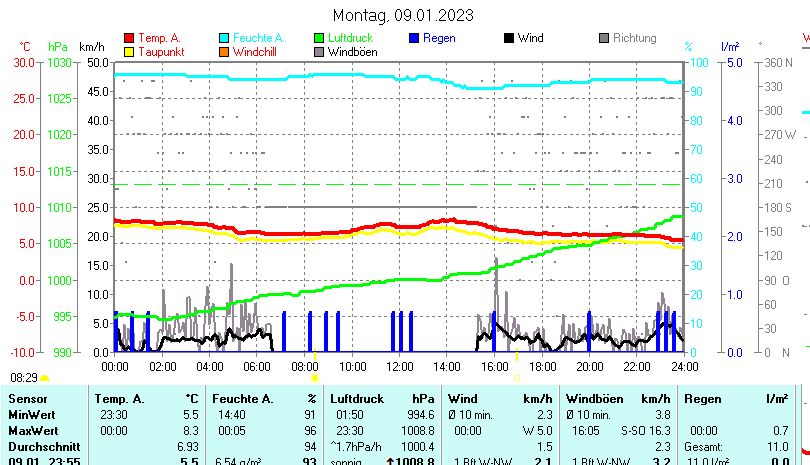
Task: Click the Durchschnitt row label
Action: pos(41,445)
